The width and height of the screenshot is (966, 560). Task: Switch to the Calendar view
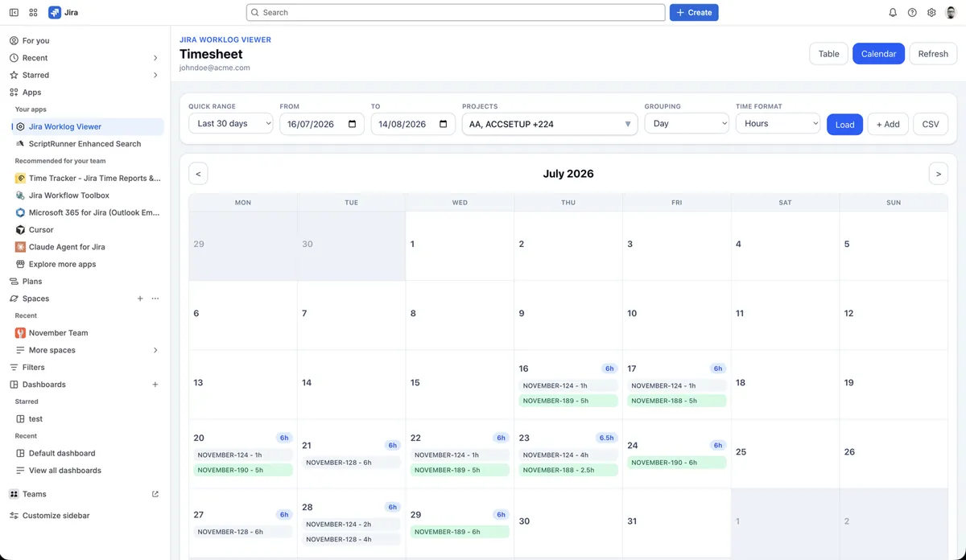[878, 54]
